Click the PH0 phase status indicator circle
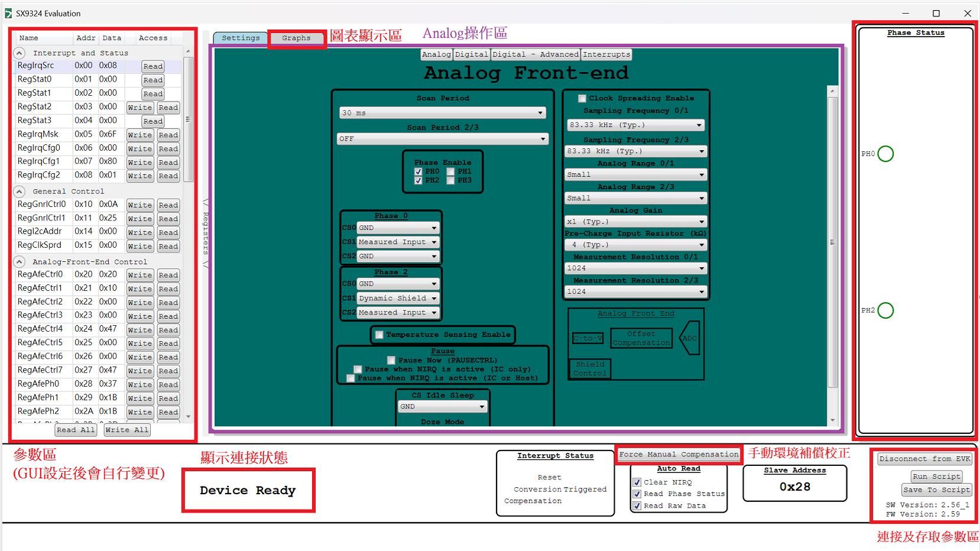 pos(885,154)
